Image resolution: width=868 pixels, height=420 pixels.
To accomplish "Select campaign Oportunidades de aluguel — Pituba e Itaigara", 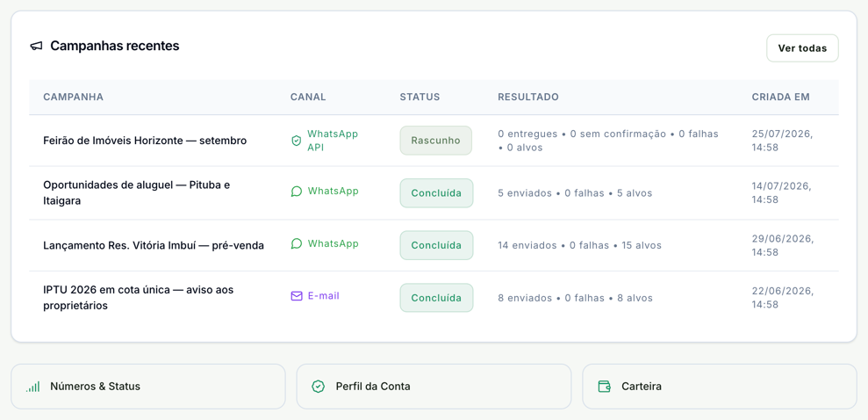I will click(137, 192).
